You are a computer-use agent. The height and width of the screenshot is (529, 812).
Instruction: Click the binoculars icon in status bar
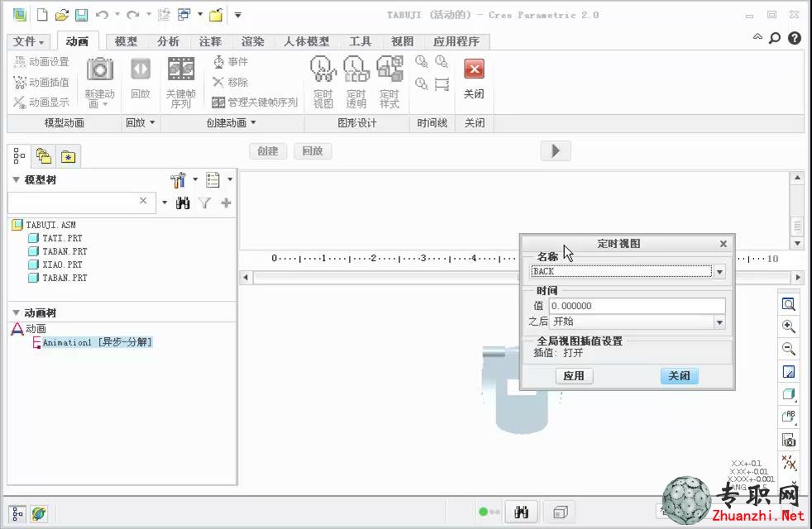point(522,512)
